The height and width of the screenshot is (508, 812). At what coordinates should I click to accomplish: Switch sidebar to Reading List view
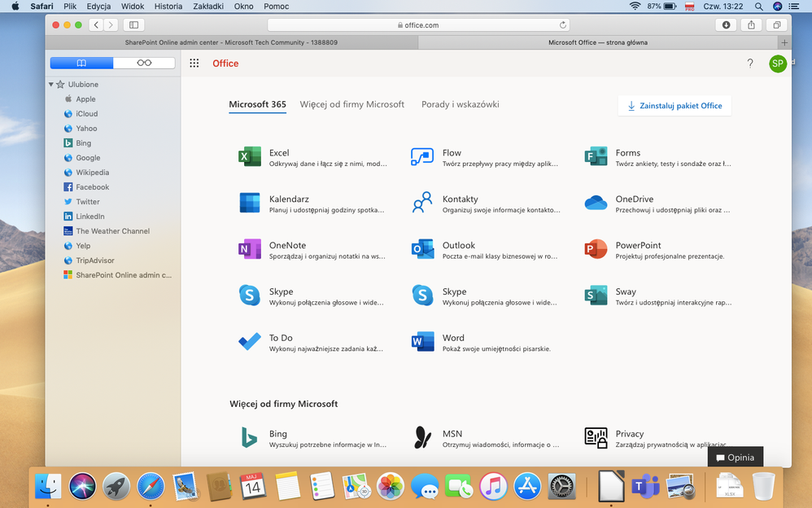tap(144, 63)
